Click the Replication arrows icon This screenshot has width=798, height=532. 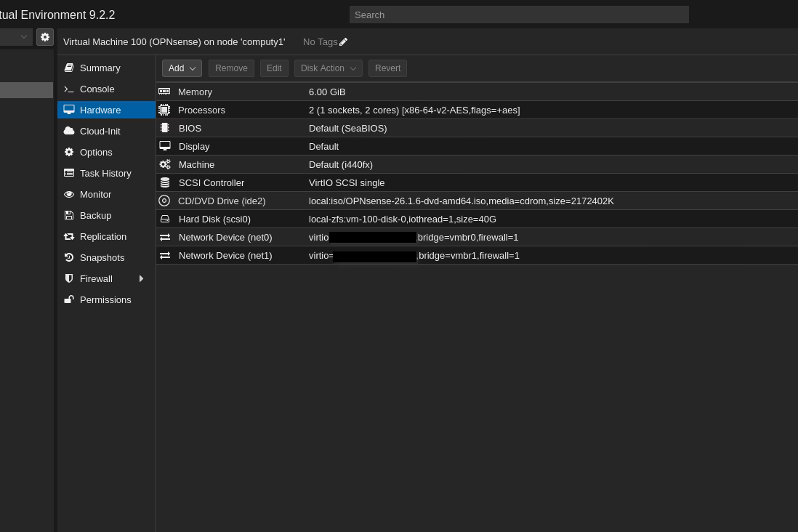(69, 236)
